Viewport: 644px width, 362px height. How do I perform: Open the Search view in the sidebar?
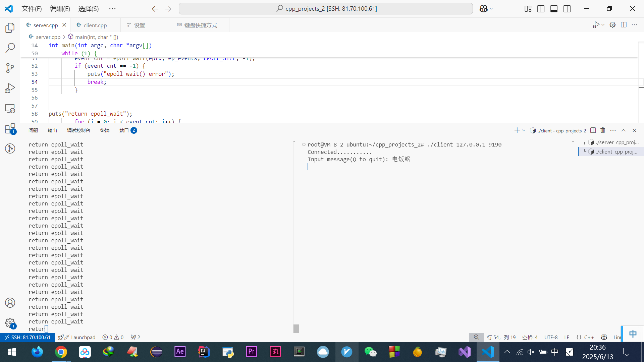click(x=10, y=48)
